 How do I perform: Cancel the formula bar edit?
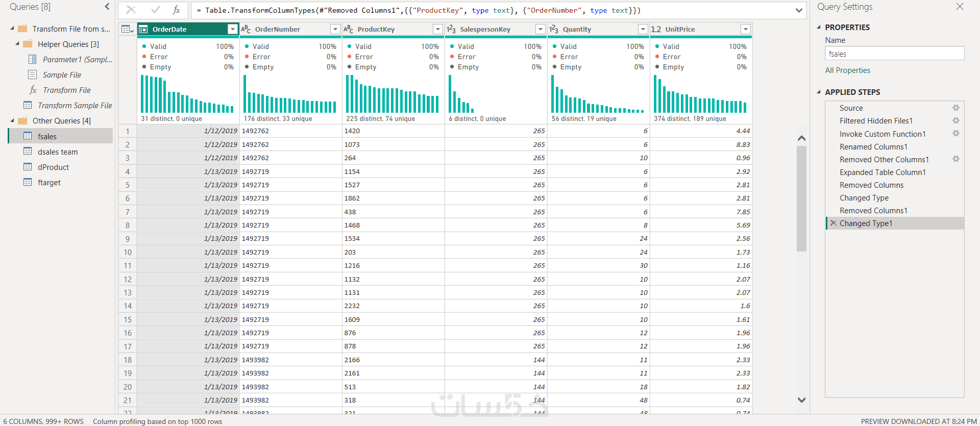point(131,10)
